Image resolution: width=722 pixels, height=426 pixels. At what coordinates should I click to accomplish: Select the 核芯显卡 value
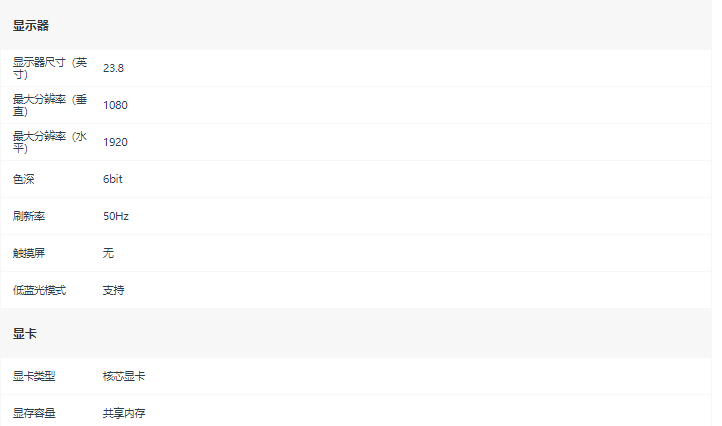[x=124, y=376]
